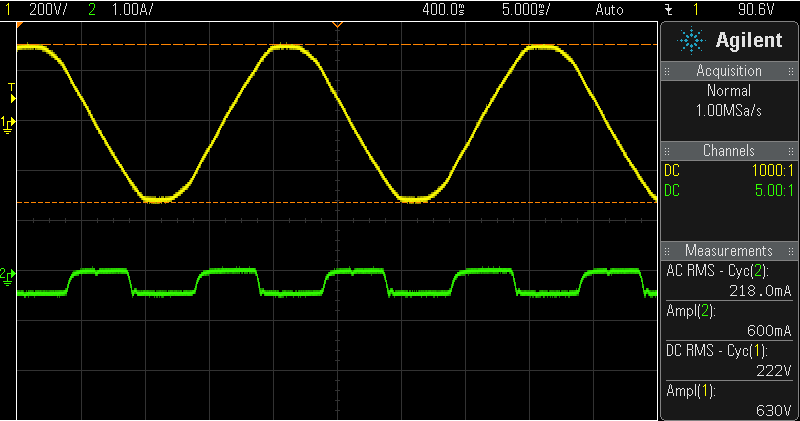This screenshot has height=421, width=800.
Task: Click the Auto trigger mode indicator
Action: [x=609, y=8]
